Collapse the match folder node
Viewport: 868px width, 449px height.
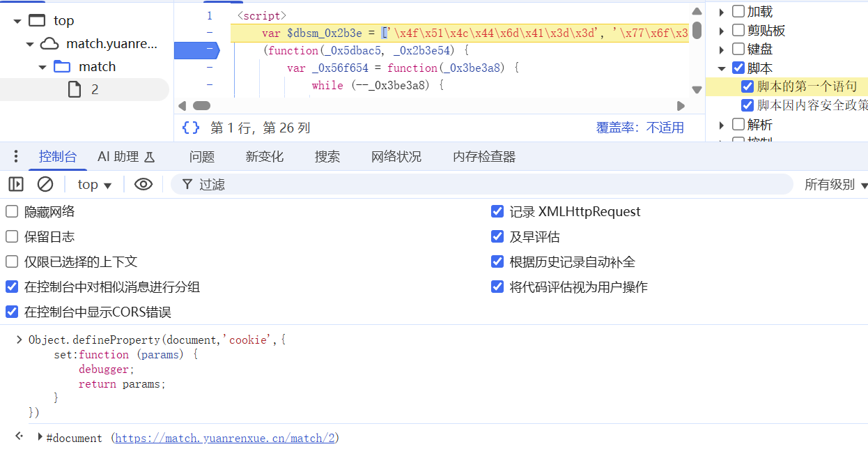click(42, 68)
